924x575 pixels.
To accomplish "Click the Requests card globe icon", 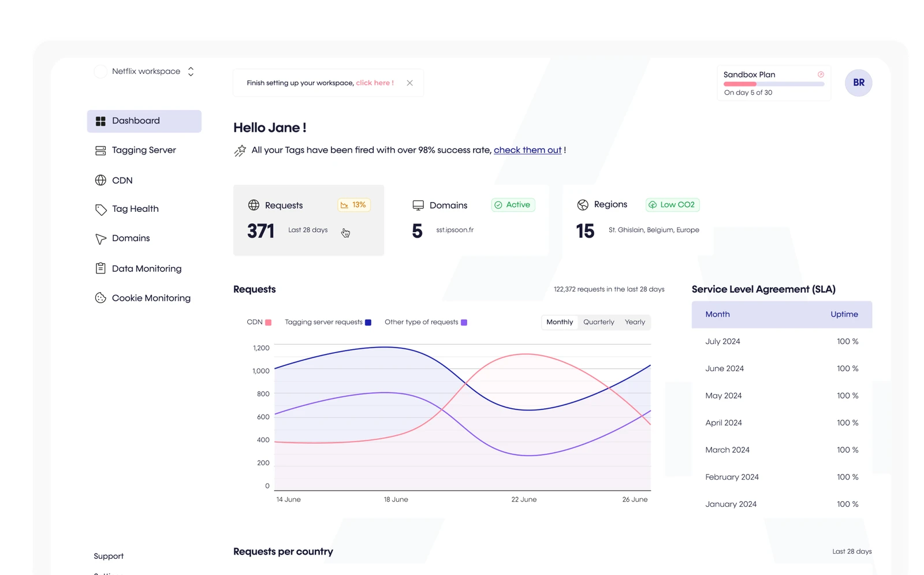I will (254, 205).
